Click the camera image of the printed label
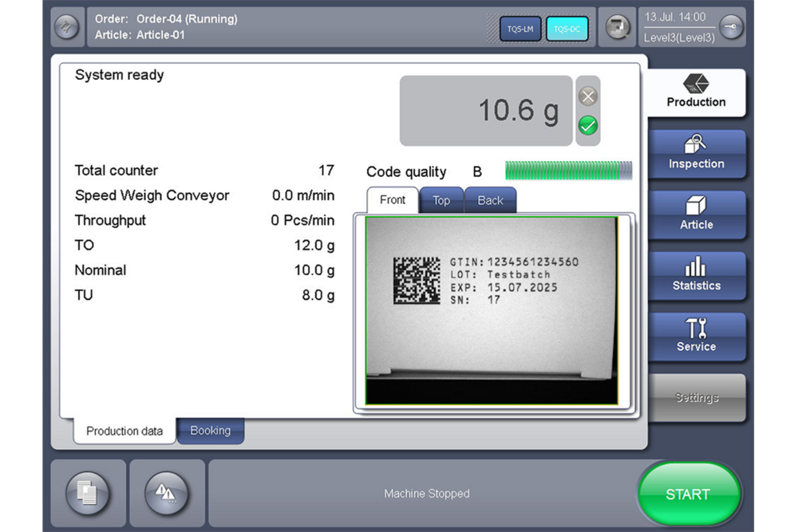Viewport: 798px width, 532px height. click(492, 311)
